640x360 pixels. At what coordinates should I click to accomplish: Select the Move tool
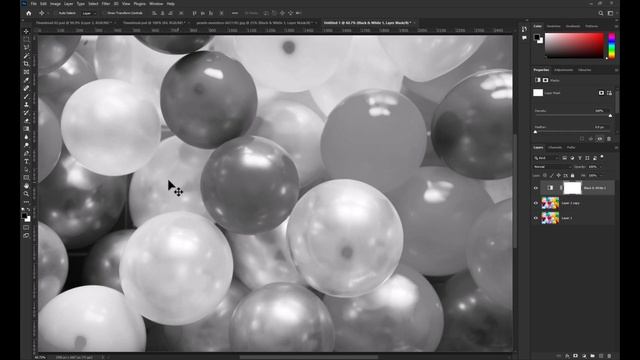[x=27, y=31]
